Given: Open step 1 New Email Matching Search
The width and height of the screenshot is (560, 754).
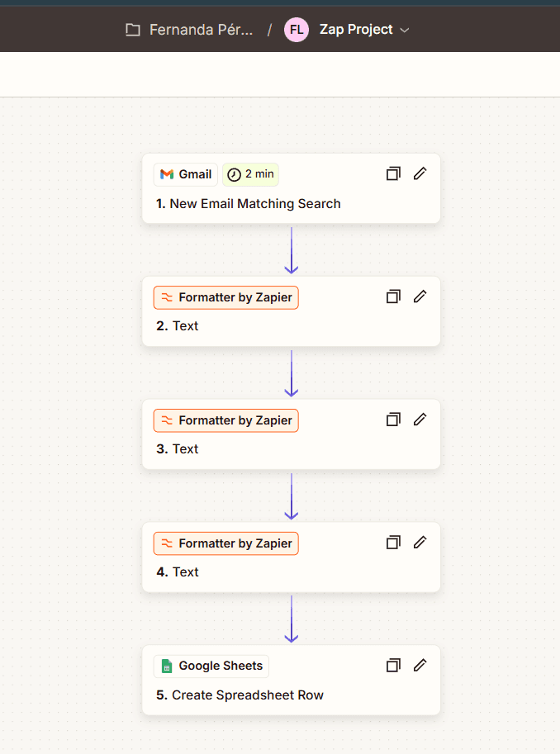Looking at the screenshot, I should [250, 204].
